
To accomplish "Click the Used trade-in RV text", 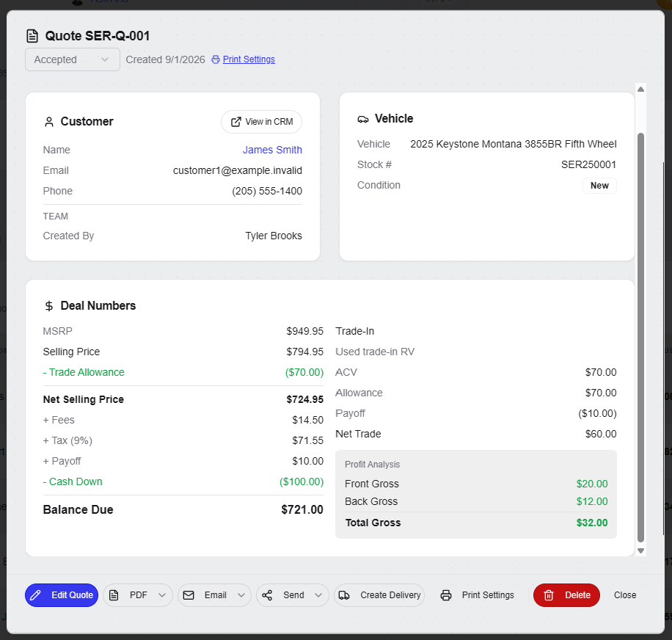I will pos(375,352).
